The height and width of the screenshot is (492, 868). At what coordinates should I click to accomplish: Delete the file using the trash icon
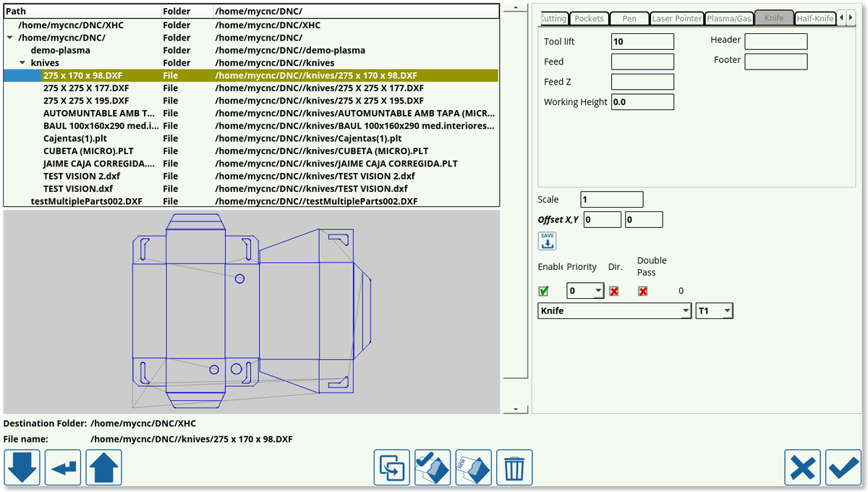point(514,467)
